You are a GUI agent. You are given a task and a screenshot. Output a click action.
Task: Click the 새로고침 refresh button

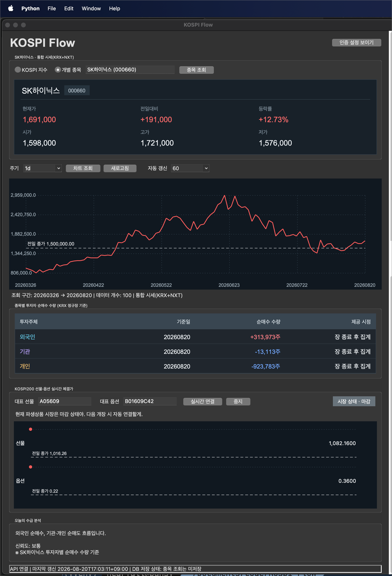click(120, 168)
